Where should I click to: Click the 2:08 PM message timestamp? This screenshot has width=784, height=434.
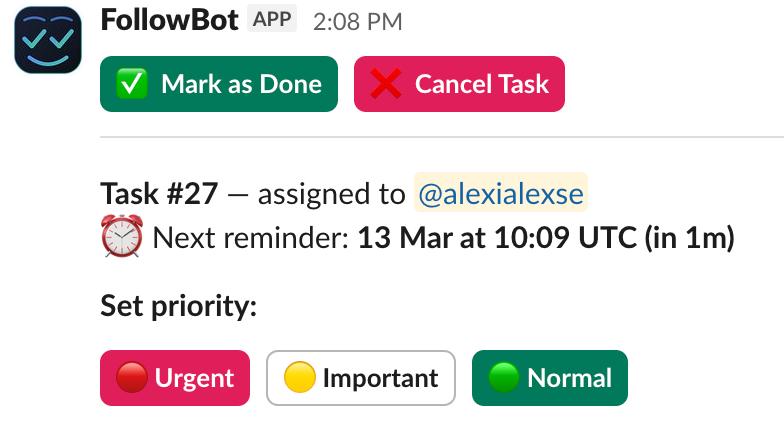(x=357, y=21)
